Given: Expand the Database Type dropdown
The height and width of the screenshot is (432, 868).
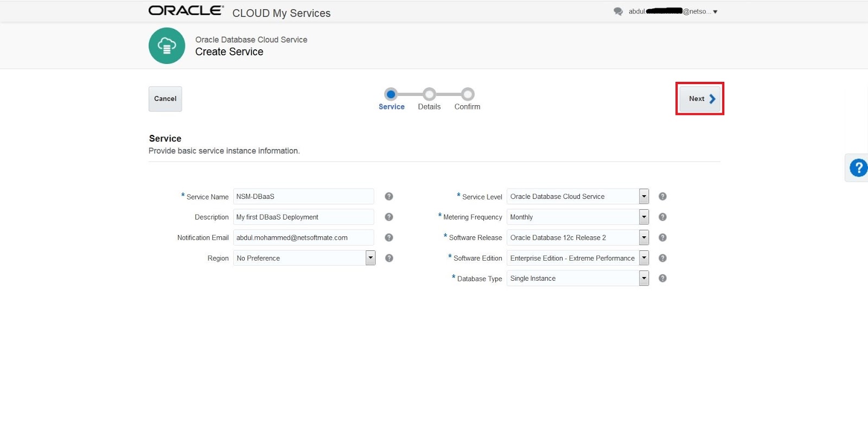Looking at the screenshot, I should 644,278.
